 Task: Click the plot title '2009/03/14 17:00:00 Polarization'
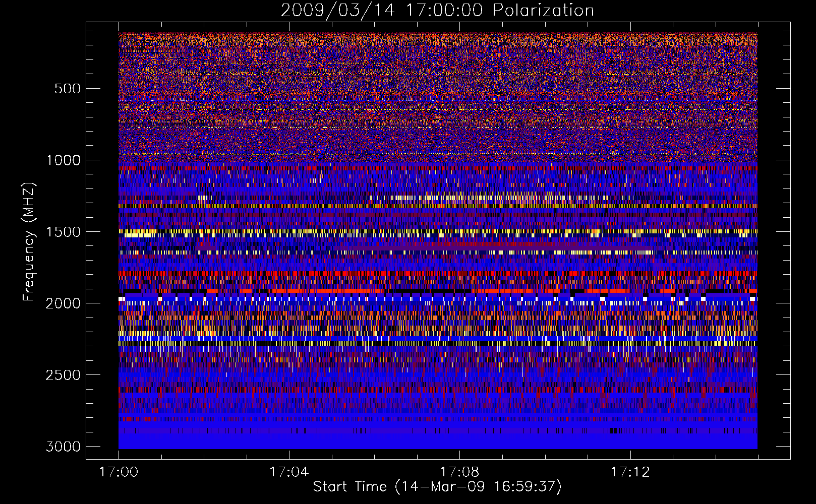[x=437, y=11]
